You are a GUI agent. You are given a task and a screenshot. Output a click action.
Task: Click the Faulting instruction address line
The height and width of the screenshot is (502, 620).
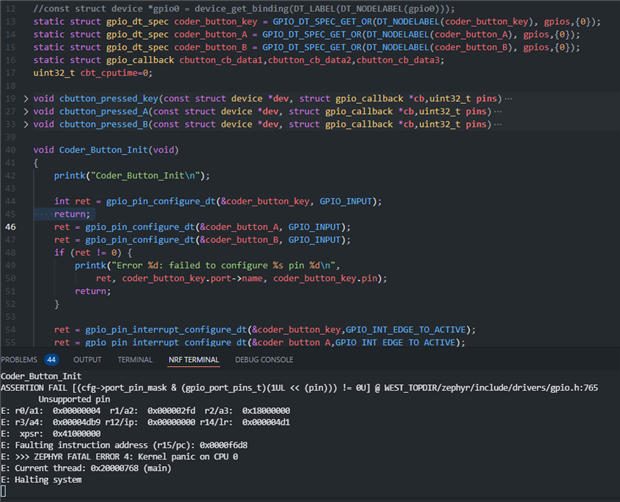tap(124, 445)
